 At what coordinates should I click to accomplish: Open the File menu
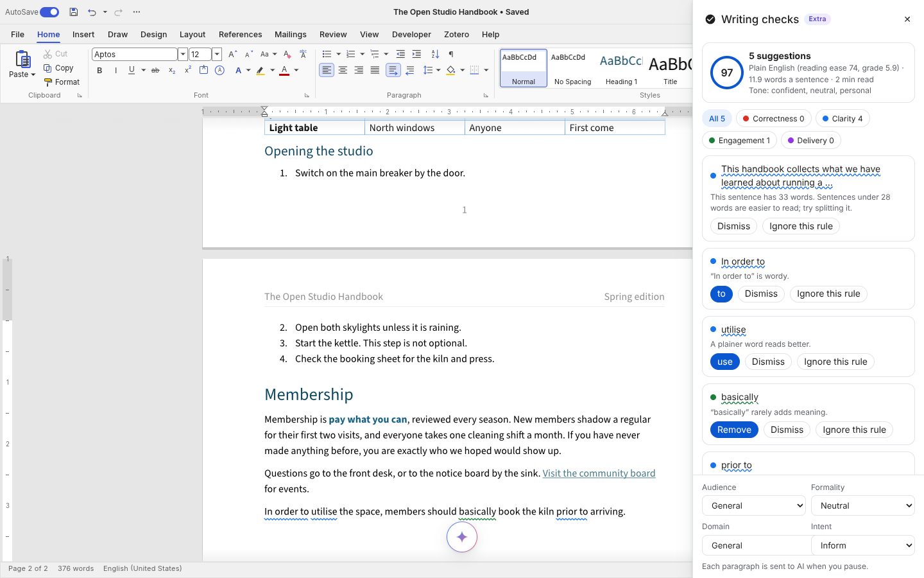tap(18, 35)
